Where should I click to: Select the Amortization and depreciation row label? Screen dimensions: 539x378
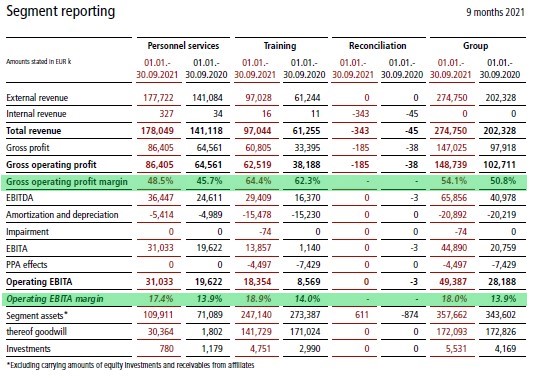click(62, 215)
